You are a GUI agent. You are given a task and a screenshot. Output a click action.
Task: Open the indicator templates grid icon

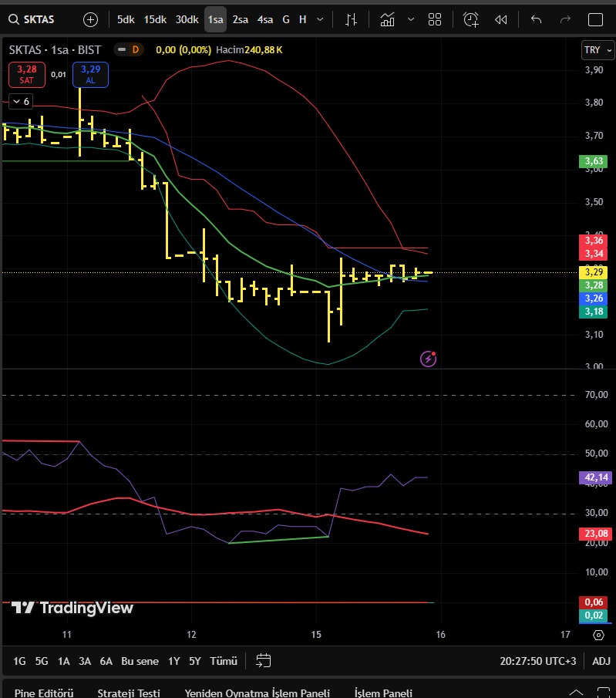tap(434, 19)
